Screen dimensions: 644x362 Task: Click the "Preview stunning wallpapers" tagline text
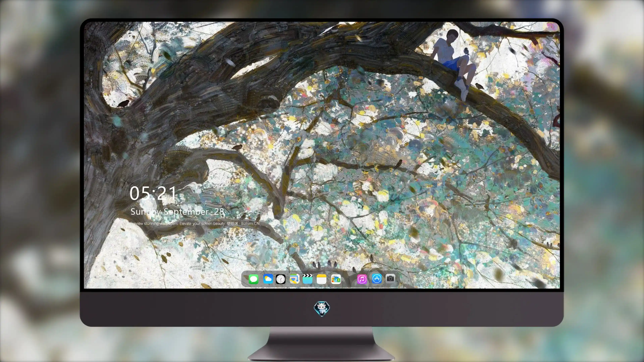(x=195, y=223)
